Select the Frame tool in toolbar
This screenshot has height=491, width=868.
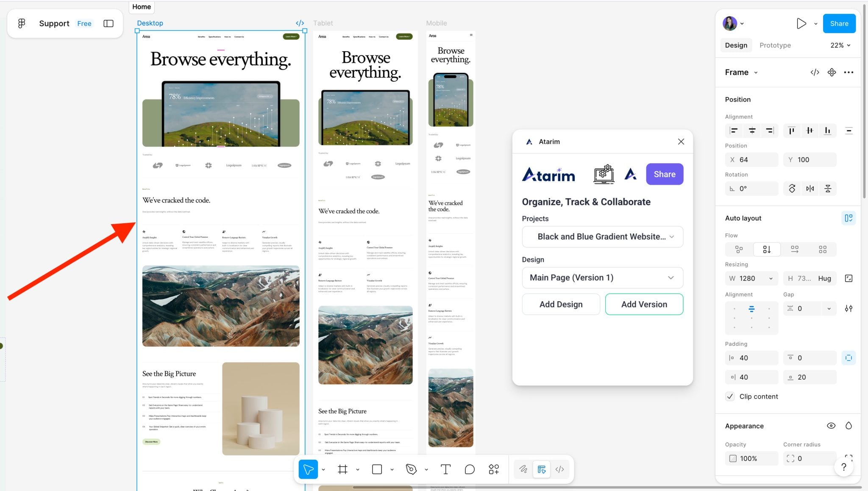(342, 469)
